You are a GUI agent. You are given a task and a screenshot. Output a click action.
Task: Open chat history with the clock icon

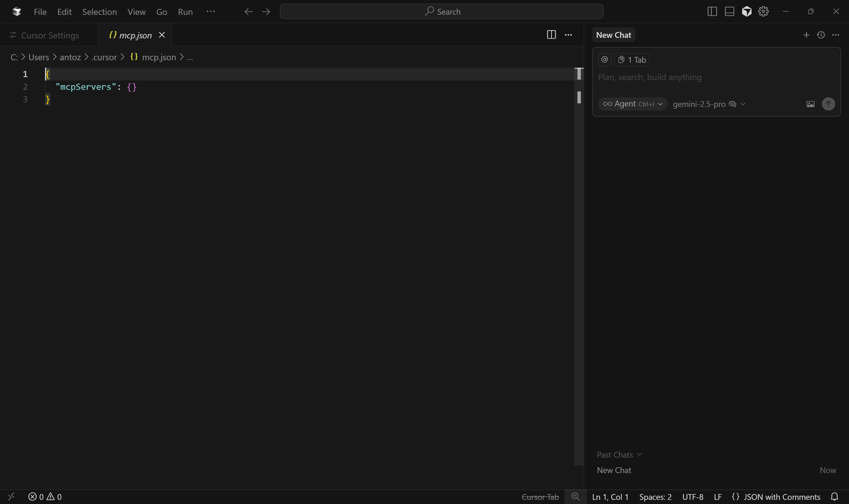pyautogui.click(x=821, y=35)
